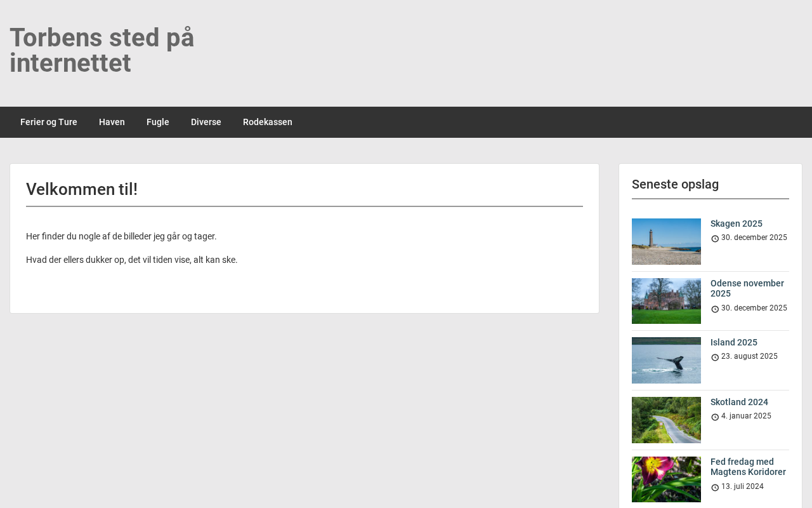Go to the Fugle section

[x=158, y=122]
